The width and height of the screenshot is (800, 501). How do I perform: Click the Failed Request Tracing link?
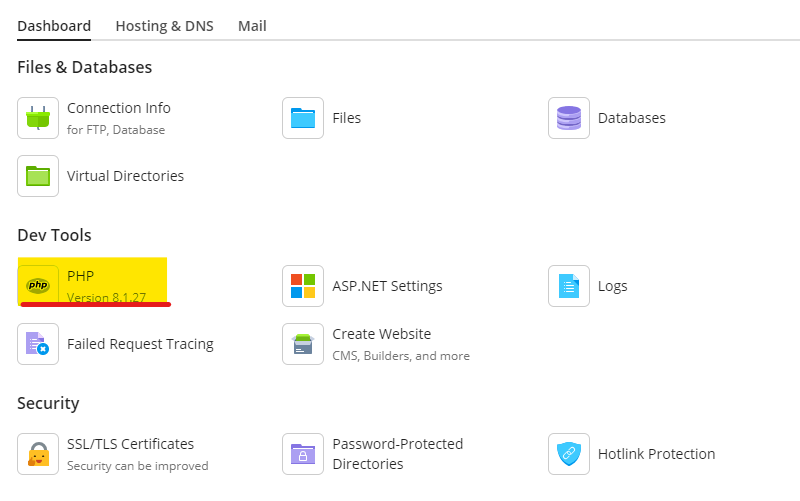pyautogui.click(x=140, y=344)
